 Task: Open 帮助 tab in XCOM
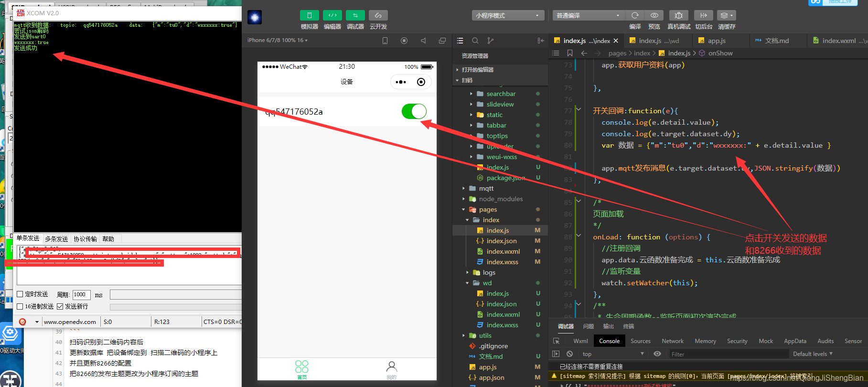pos(108,239)
